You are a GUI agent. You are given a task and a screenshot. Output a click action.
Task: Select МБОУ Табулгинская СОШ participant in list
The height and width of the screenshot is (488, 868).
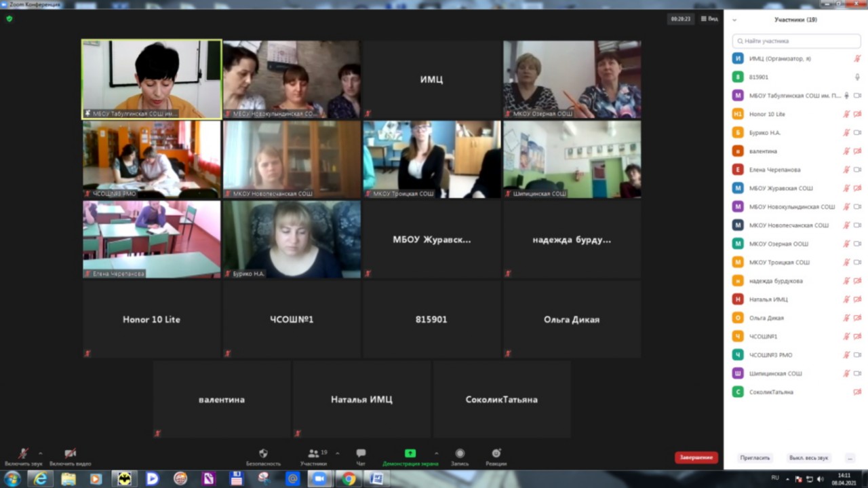click(796, 96)
